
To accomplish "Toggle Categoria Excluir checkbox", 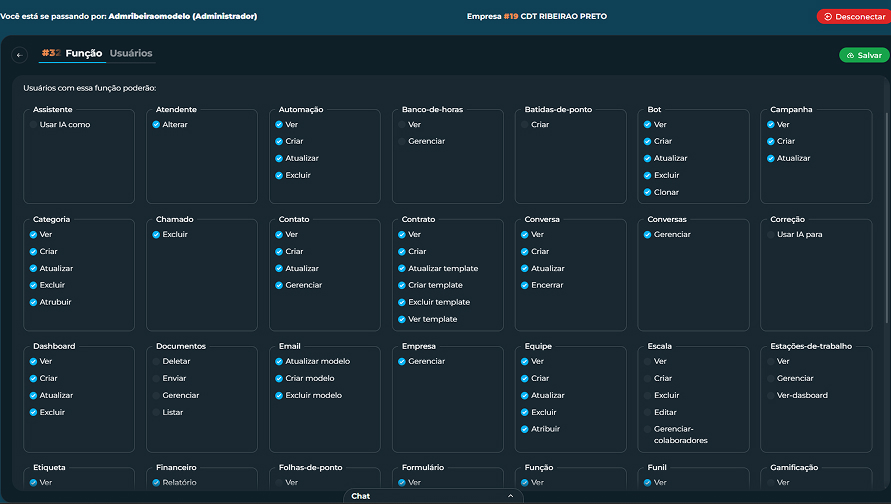I will (33, 285).
